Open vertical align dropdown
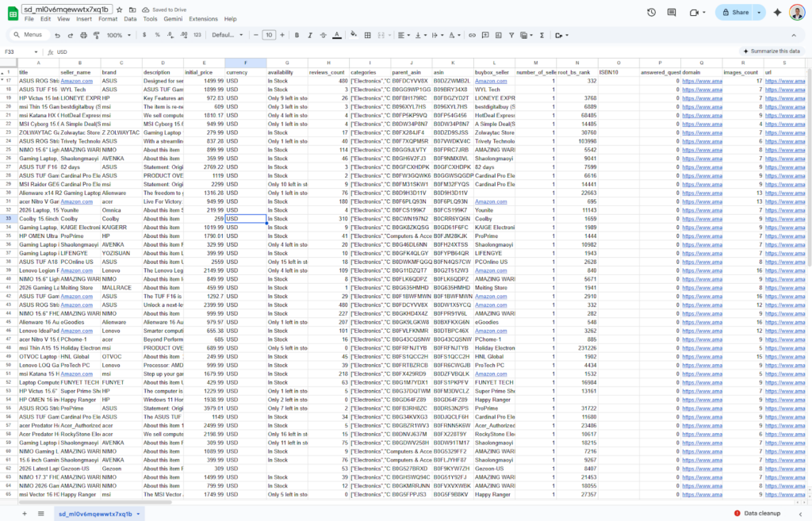Viewport: 812px width, 521px height. pyautogui.click(x=419, y=35)
